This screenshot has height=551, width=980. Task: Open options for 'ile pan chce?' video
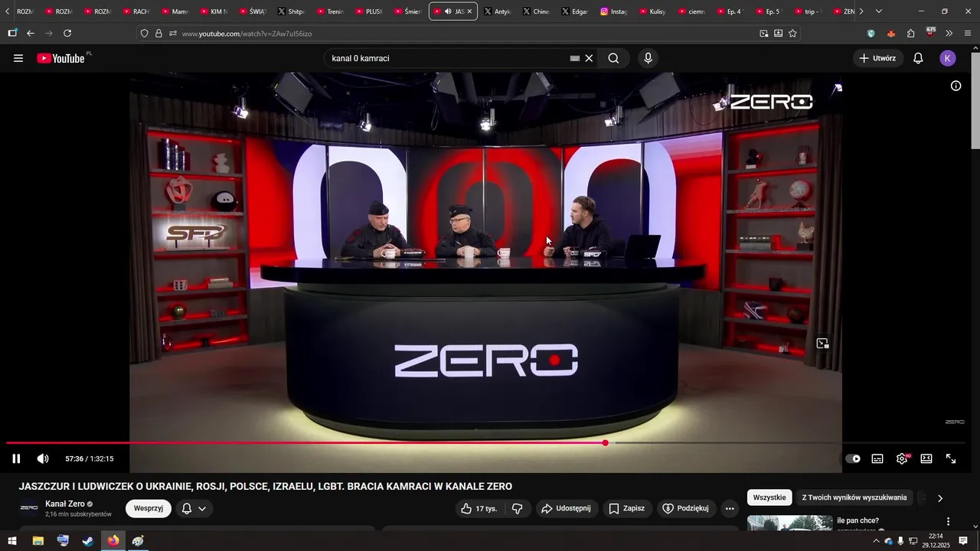point(948,522)
